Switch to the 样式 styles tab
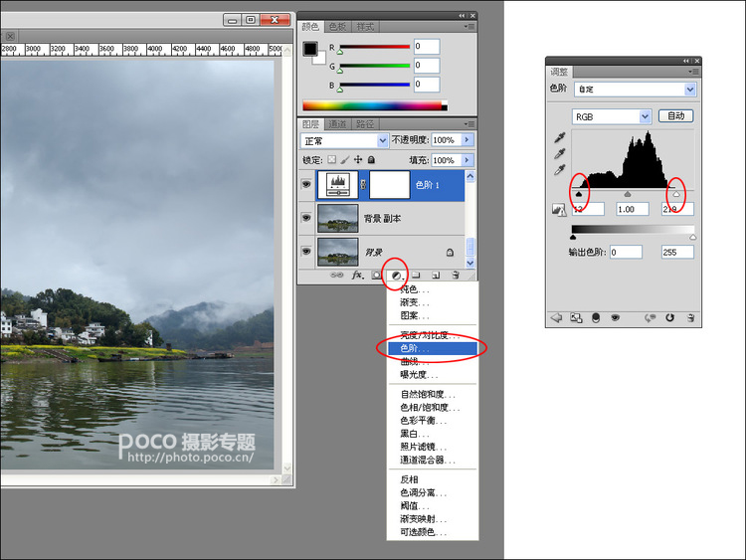The image size is (746, 560). coord(365,27)
